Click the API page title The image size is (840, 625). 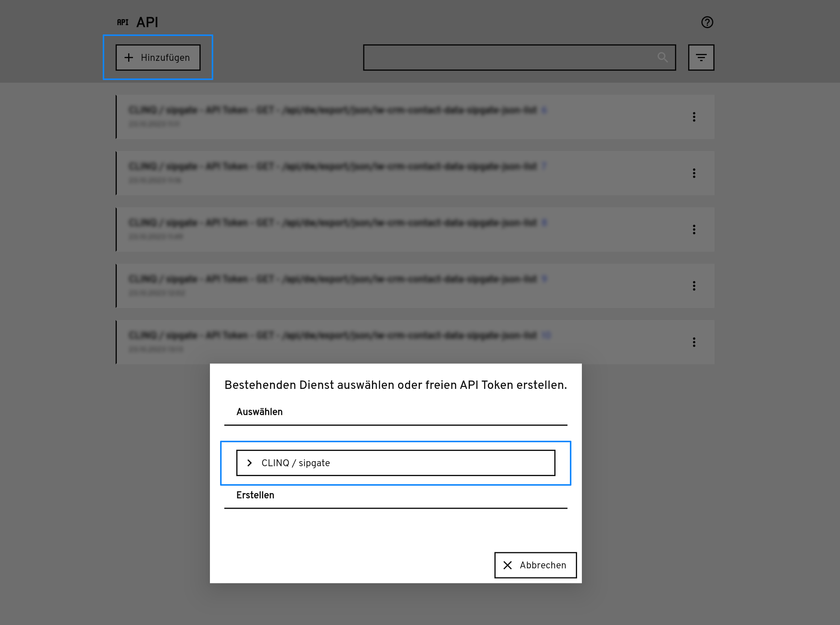pos(147,22)
